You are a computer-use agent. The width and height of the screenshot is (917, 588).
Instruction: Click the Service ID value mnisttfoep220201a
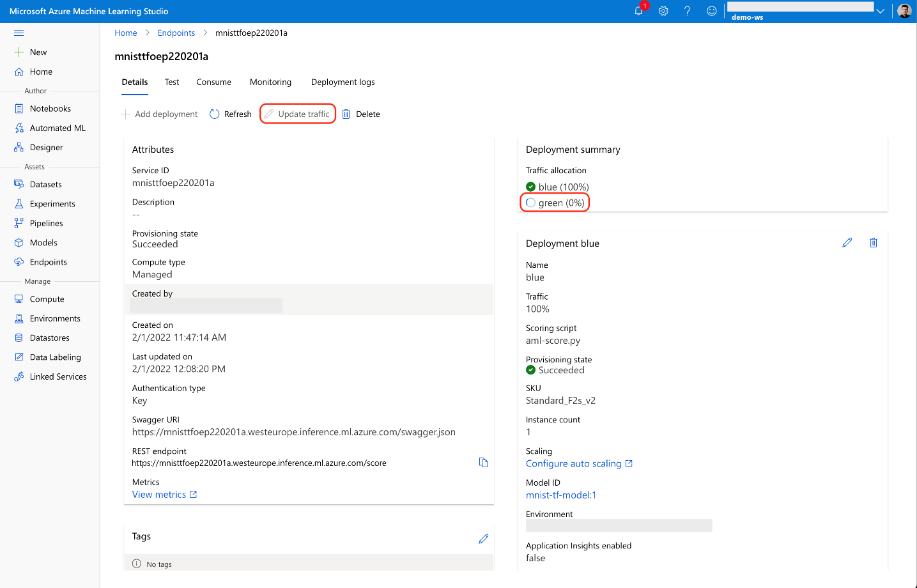click(x=173, y=183)
